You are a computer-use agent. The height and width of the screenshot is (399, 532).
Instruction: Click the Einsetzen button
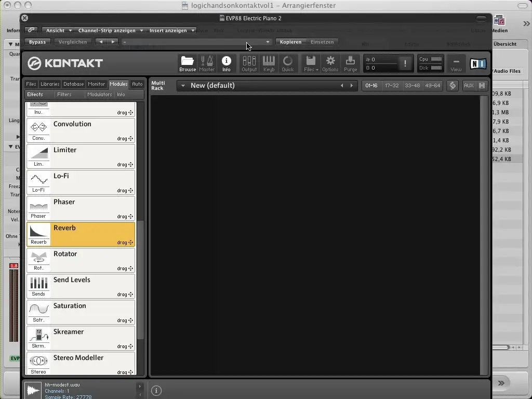point(322,42)
